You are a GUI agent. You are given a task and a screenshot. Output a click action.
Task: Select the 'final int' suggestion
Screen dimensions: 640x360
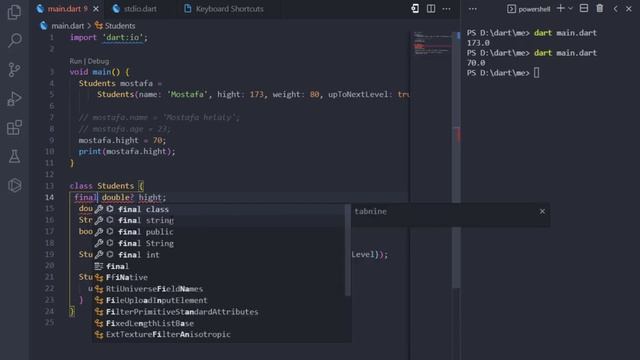click(219, 255)
